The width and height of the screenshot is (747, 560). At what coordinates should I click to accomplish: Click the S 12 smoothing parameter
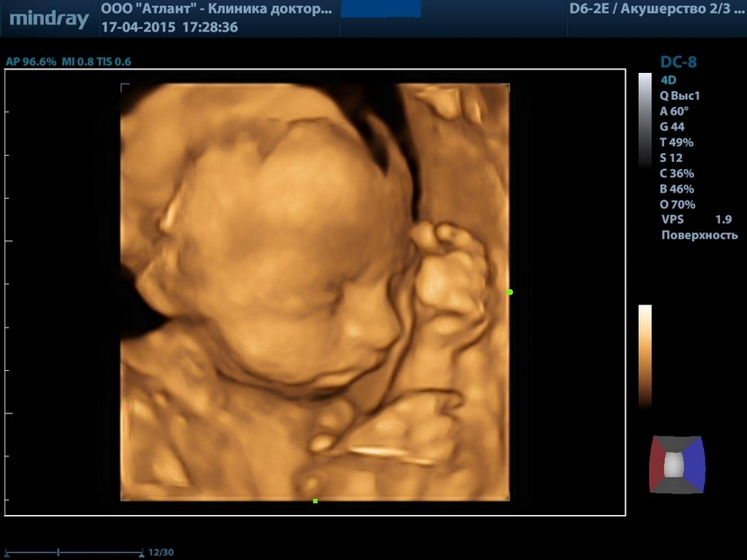point(671,158)
